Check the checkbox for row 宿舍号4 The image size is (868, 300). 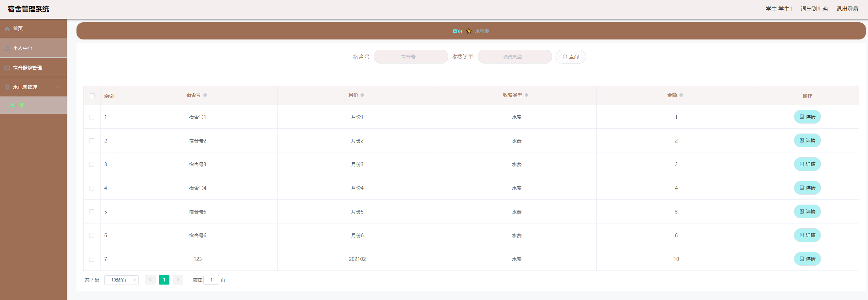pos(92,188)
